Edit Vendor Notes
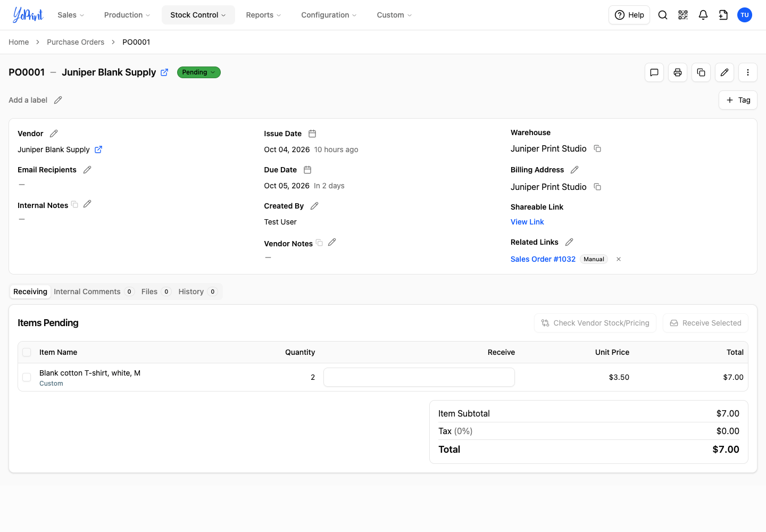Image resolution: width=766 pixels, height=532 pixels. pos(332,242)
